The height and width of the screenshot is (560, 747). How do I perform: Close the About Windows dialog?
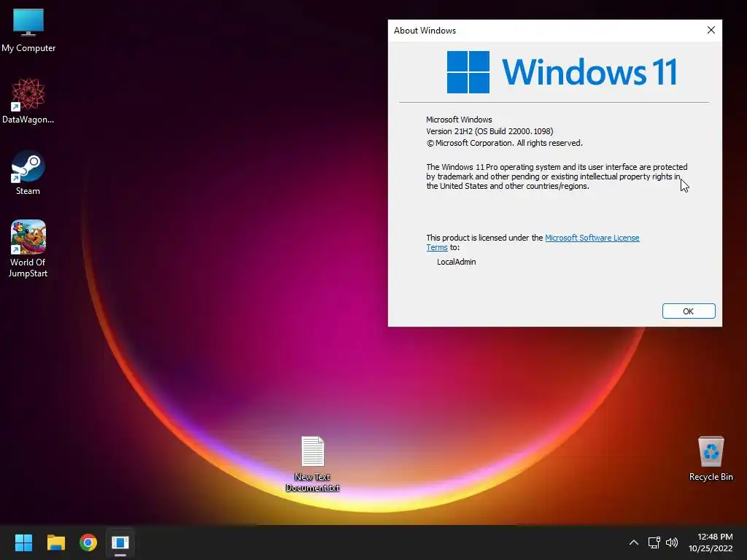point(711,30)
